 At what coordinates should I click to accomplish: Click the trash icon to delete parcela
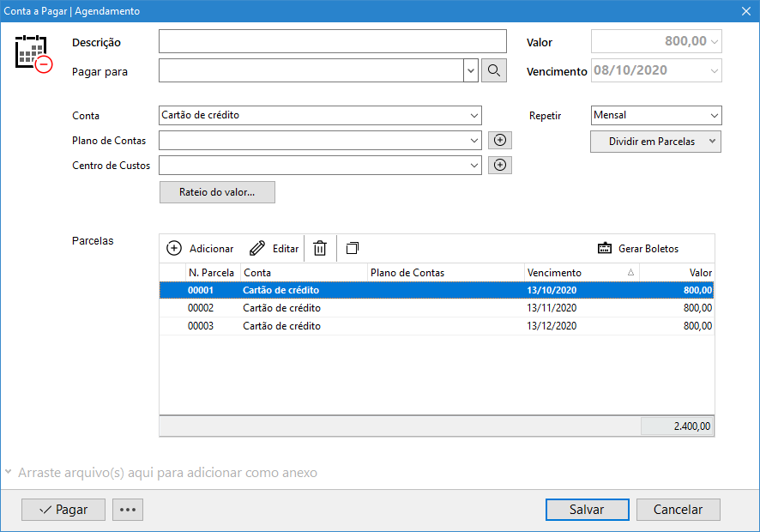320,248
